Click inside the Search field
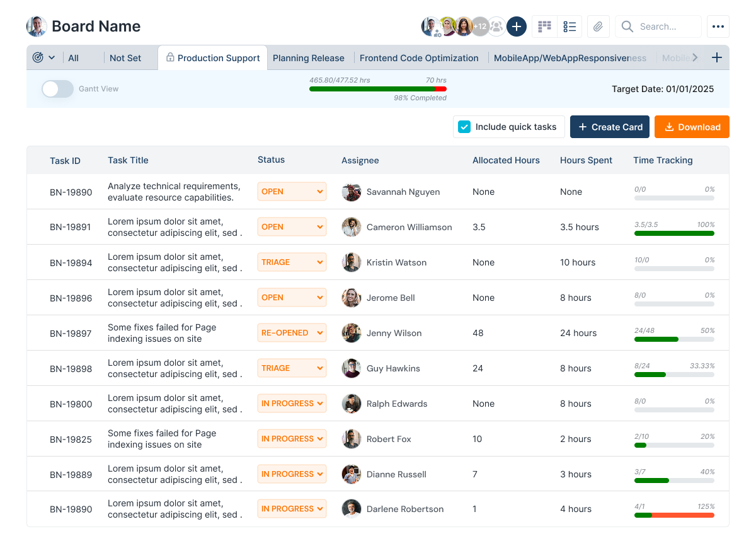 (665, 26)
